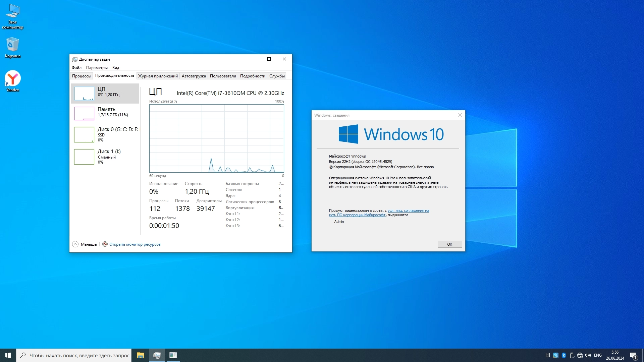Switch to the Процессы tab
Viewport: 644px width, 362px height.
coord(82,76)
